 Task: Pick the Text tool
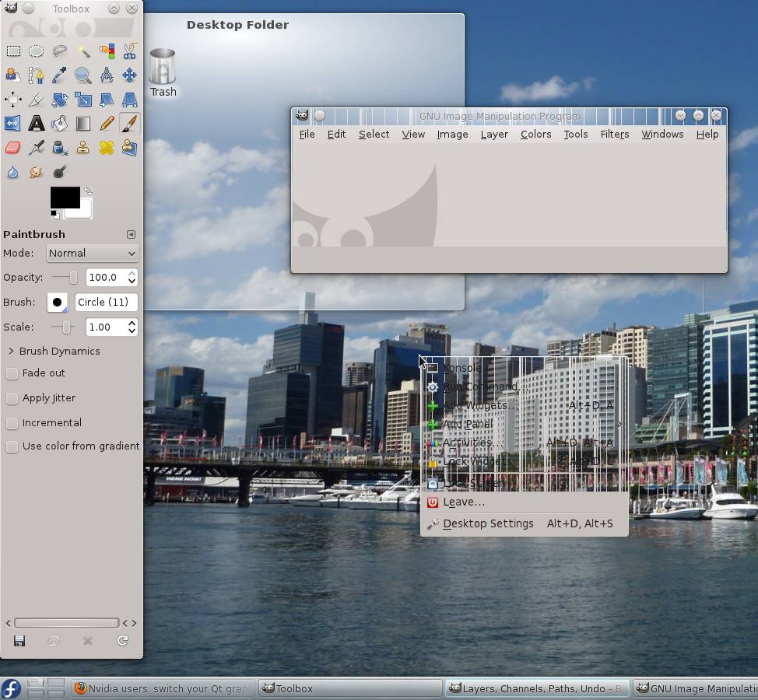click(x=36, y=123)
